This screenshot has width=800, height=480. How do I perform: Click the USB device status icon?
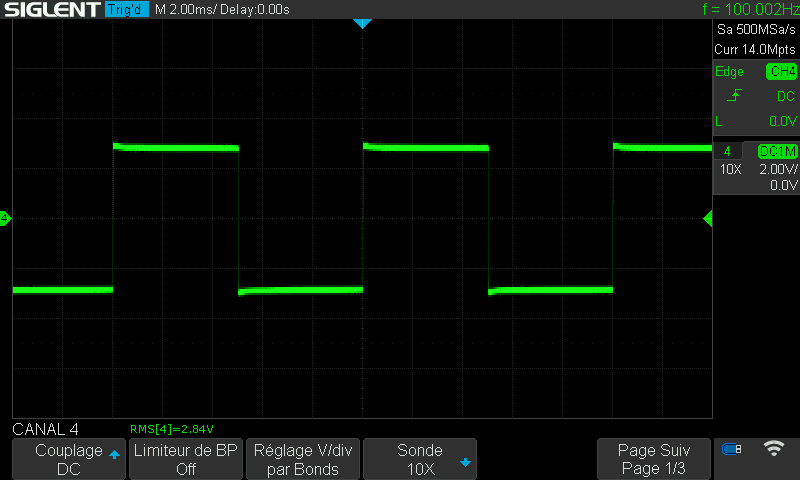click(x=732, y=450)
